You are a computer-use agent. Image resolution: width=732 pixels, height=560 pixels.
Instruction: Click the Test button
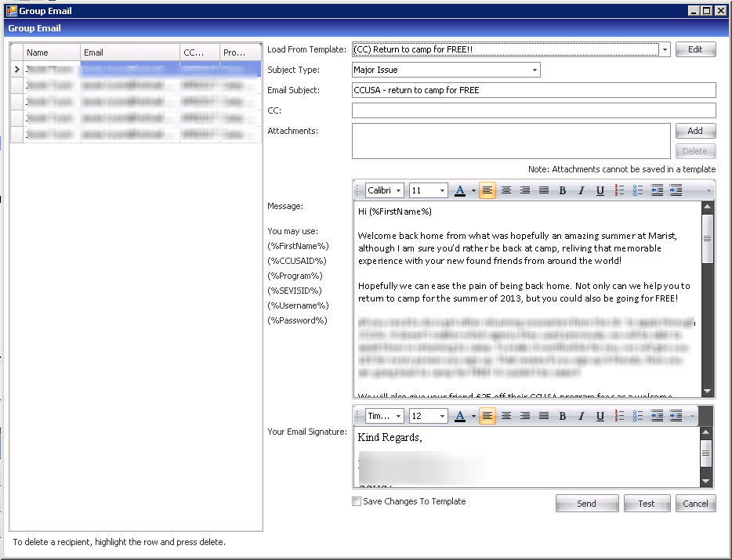click(x=646, y=504)
